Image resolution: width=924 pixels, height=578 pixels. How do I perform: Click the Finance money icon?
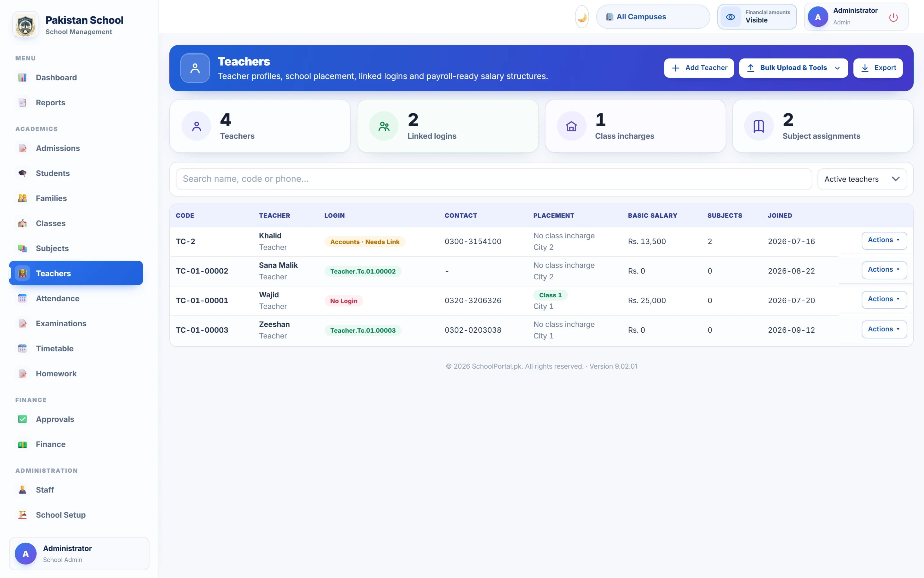(x=22, y=444)
